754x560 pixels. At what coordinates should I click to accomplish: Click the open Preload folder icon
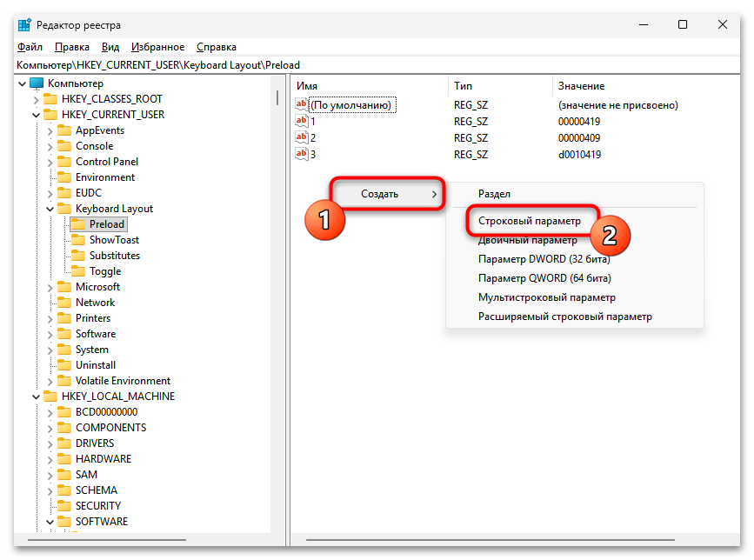[78, 224]
